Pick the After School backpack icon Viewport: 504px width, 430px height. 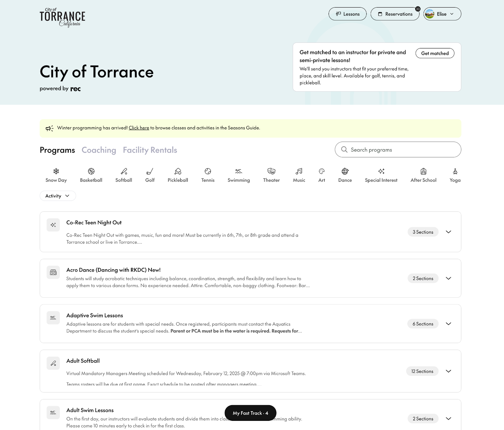click(x=423, y=171)
